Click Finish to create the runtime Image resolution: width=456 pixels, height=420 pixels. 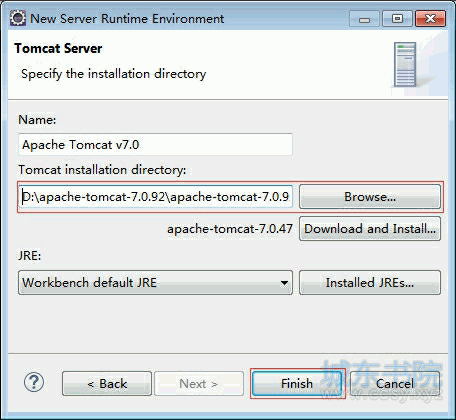(297, 384)
